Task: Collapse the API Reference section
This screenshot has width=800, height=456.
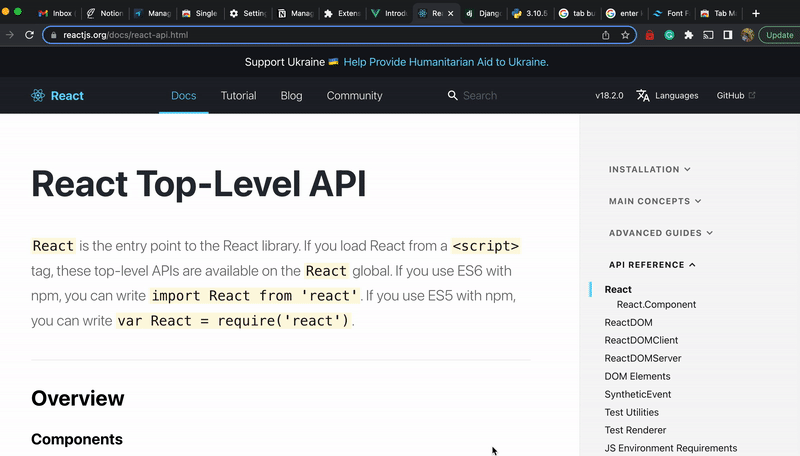Action: coord(652,265)
